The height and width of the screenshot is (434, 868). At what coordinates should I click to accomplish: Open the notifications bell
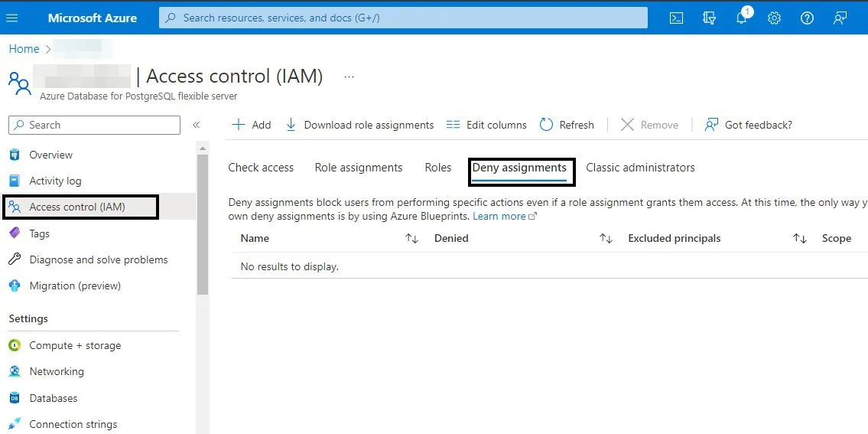[742, 18]
